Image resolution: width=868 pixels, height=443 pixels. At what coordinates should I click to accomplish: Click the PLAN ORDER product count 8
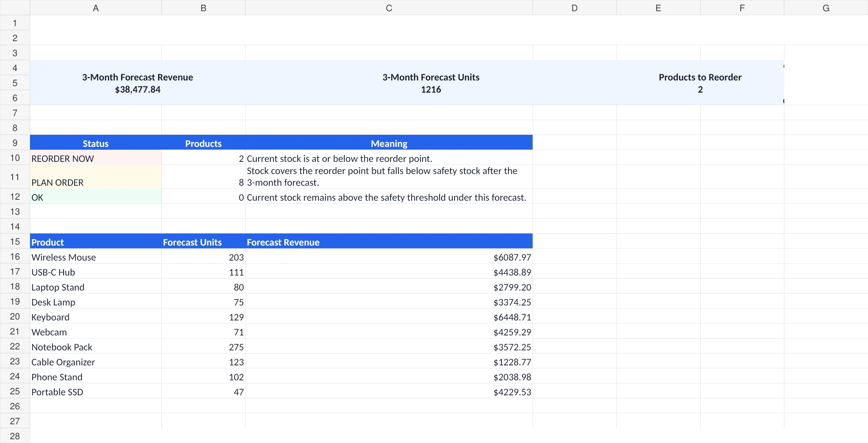pyautogui.click(x=203, y=177)
